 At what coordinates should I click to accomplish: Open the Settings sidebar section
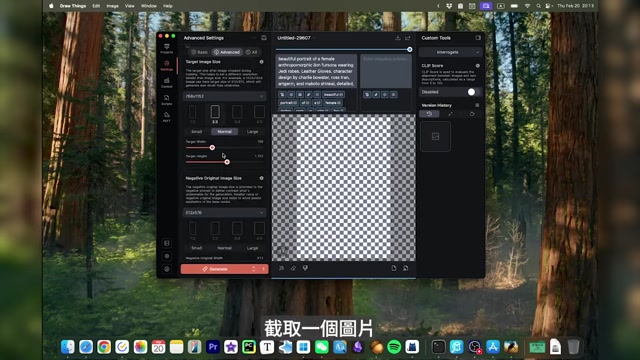pos(167,66)
